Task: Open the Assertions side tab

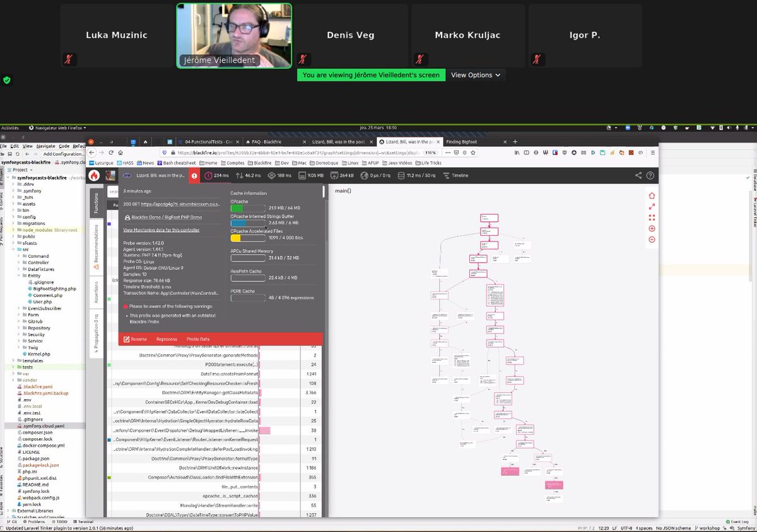Action: 96,292
